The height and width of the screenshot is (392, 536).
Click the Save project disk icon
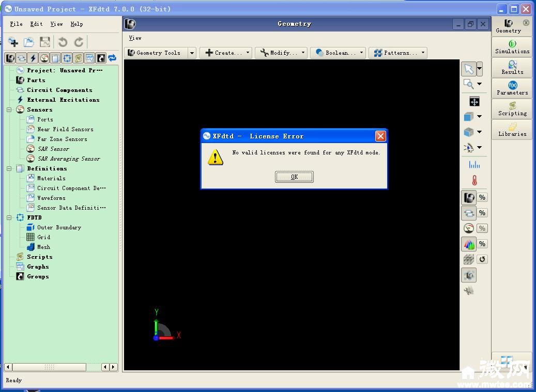click(x=45, y=42)
